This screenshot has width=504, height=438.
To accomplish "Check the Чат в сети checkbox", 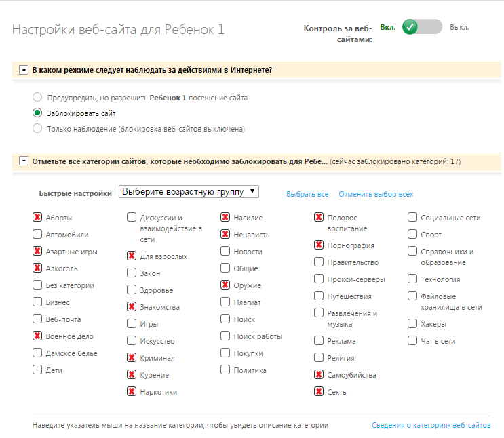I will [x=412, y=341].
